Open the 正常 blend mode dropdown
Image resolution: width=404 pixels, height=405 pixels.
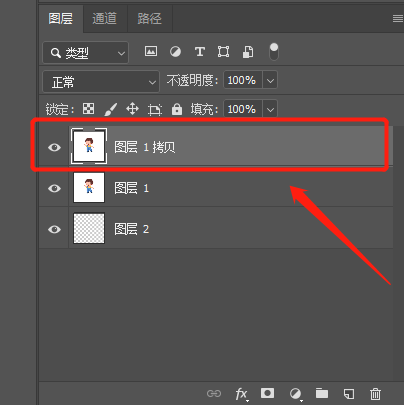pyautogui.click(x=101, y=81)
